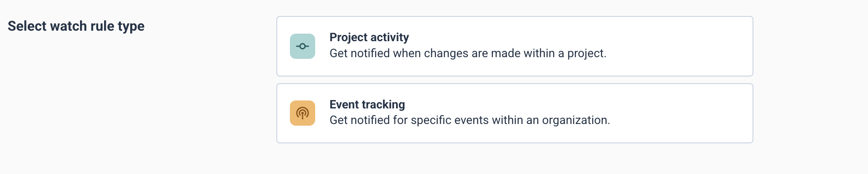This screenshot has width=868, height=174.
Task: Choose the watch rule for organization events
Action: 514,113
